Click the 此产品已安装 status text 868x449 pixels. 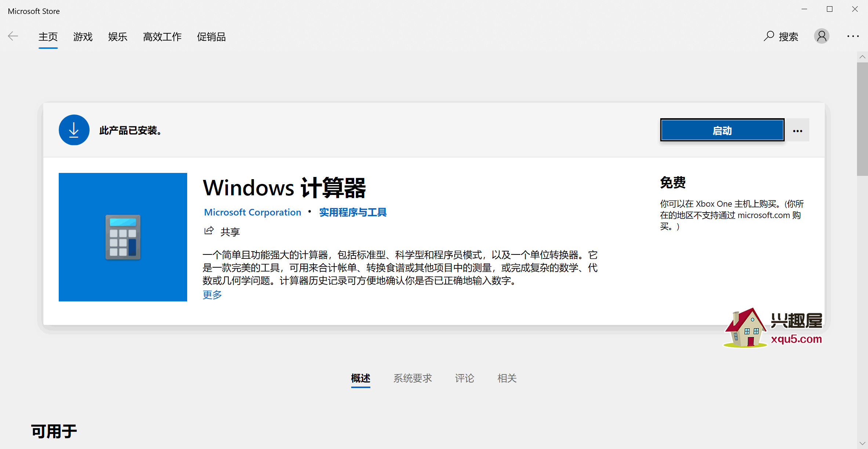131,130
